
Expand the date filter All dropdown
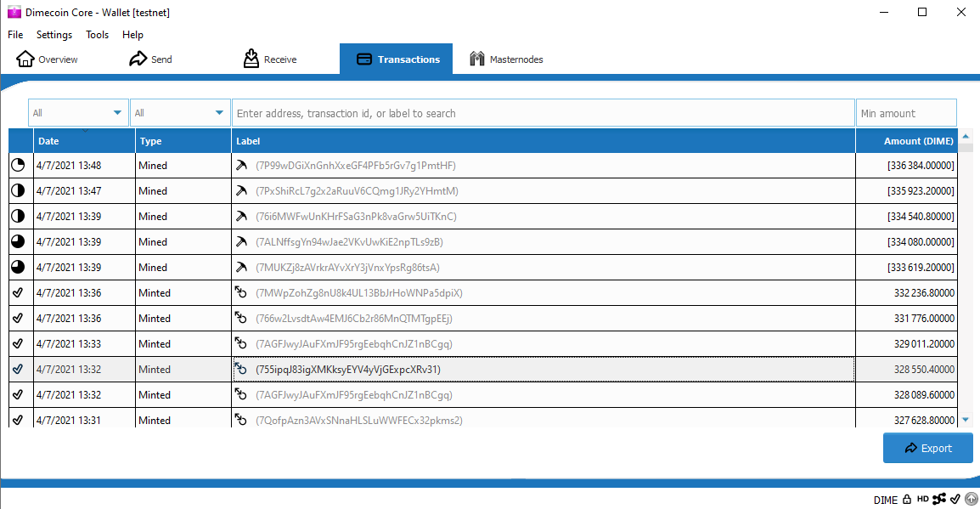pyautogui.click(x=78, y=112)
